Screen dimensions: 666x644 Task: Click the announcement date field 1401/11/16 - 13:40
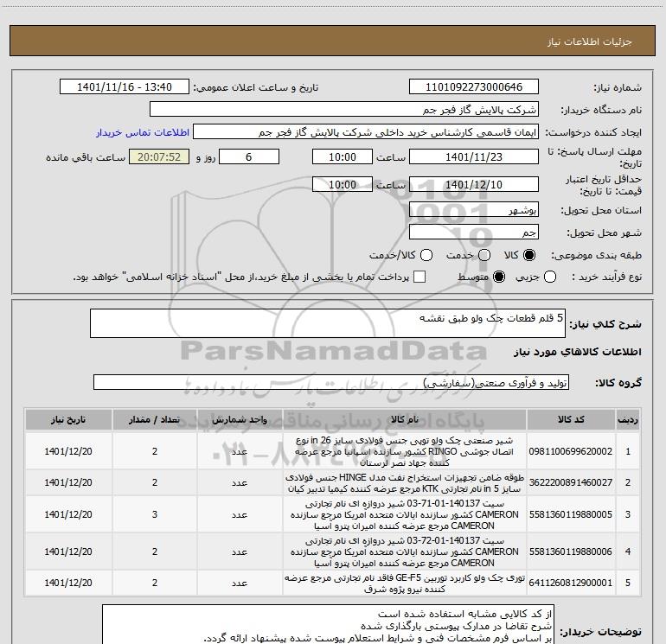pos(125,87)
